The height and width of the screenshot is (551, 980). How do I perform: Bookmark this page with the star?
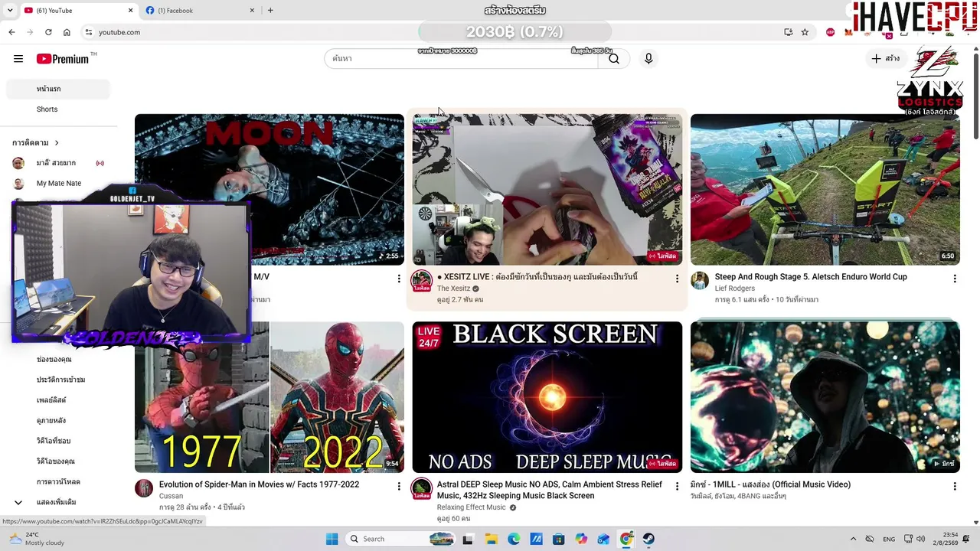pos(805,32)
